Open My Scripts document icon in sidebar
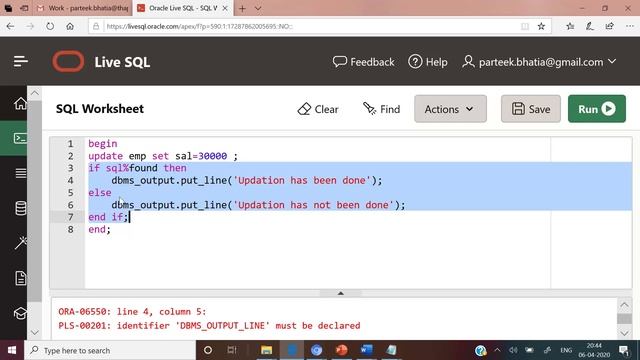640x360 pixels. [x=20, y=278]
